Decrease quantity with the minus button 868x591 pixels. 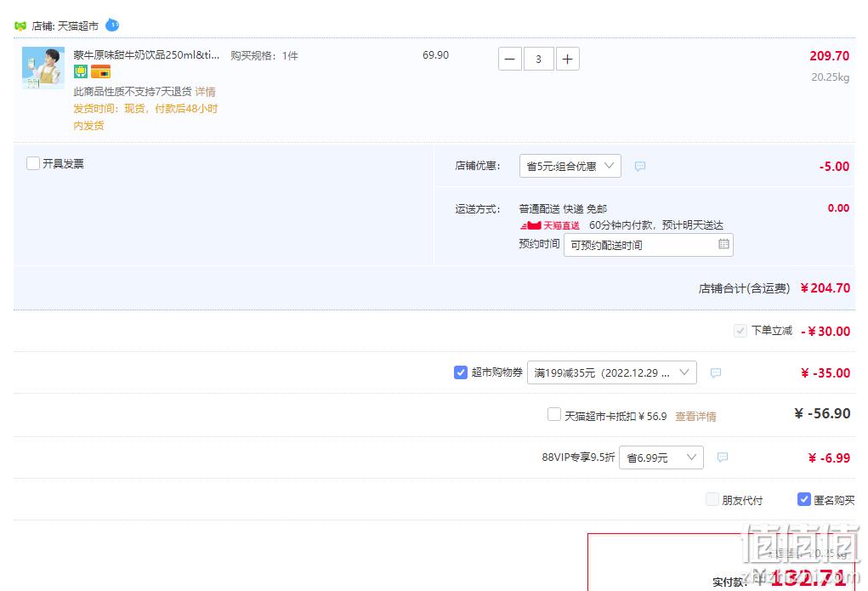click(x=510, y=60)
